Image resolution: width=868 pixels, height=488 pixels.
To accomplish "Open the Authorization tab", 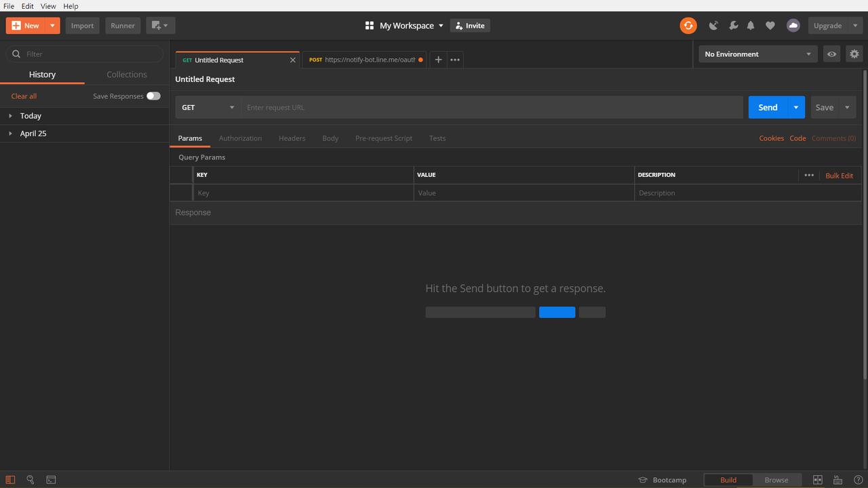I will [x=240, y=138].
